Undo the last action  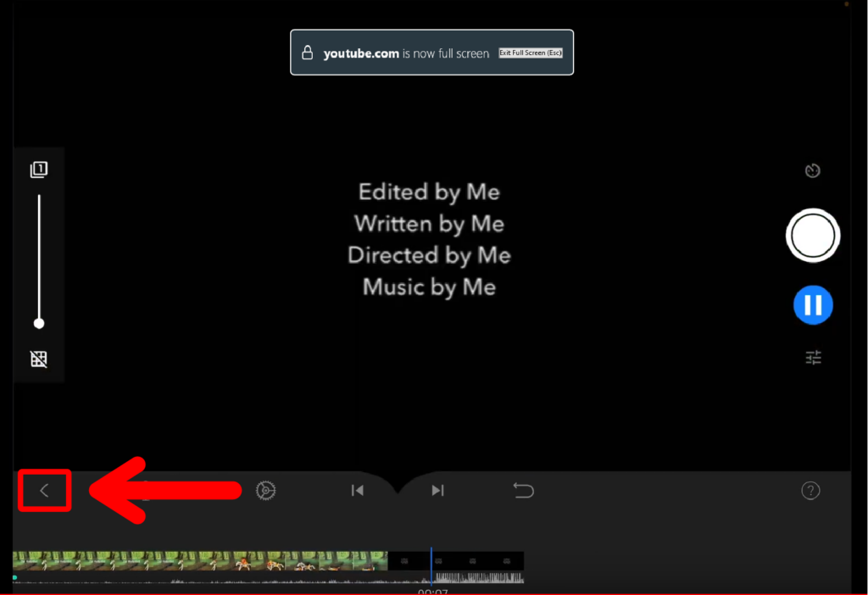pyautogui.click(x=524, y=491)
